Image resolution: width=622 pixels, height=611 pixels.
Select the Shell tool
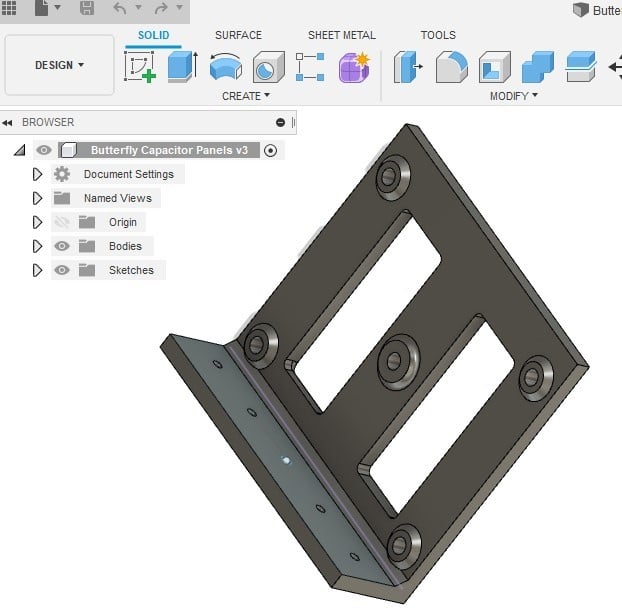click(x=495, y=67)
